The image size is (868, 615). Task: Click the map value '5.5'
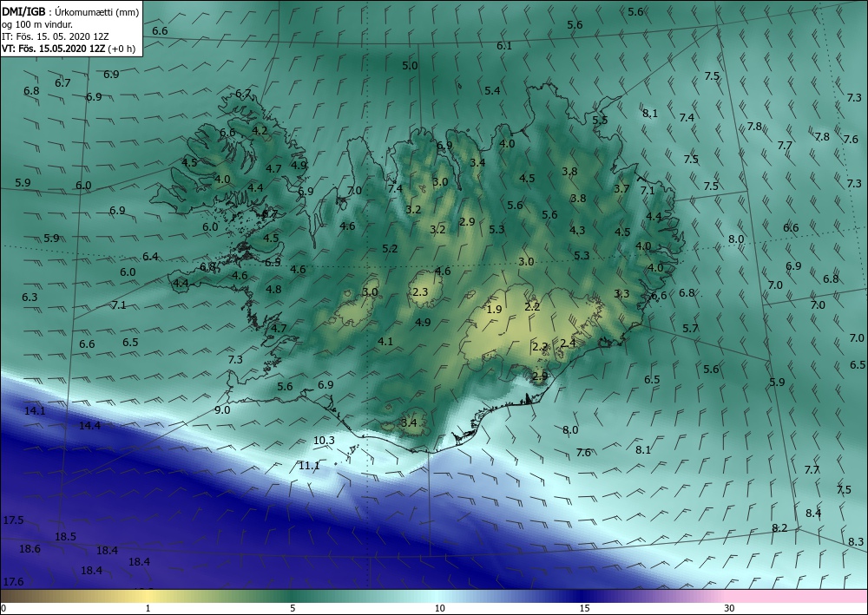point(600,120)
